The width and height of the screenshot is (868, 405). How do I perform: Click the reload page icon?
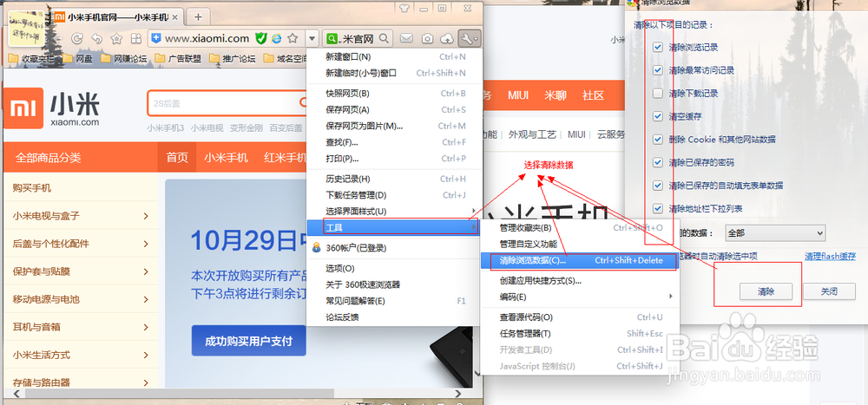[77, 38]
